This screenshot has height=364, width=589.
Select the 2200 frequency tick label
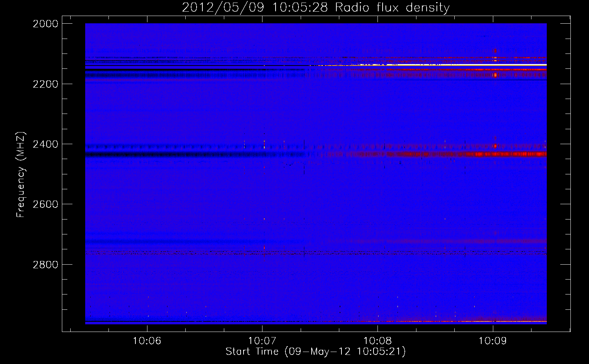coord(46,84)
